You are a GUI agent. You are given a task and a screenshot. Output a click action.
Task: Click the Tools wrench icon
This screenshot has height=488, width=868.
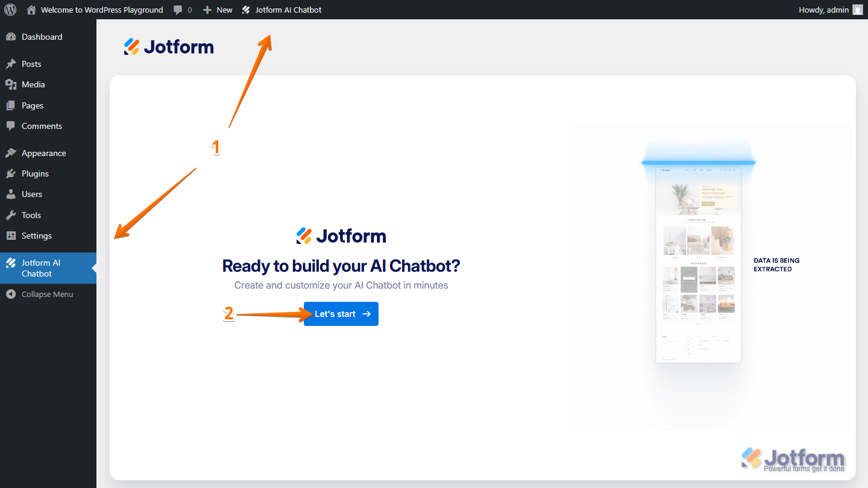coord(11,215)
